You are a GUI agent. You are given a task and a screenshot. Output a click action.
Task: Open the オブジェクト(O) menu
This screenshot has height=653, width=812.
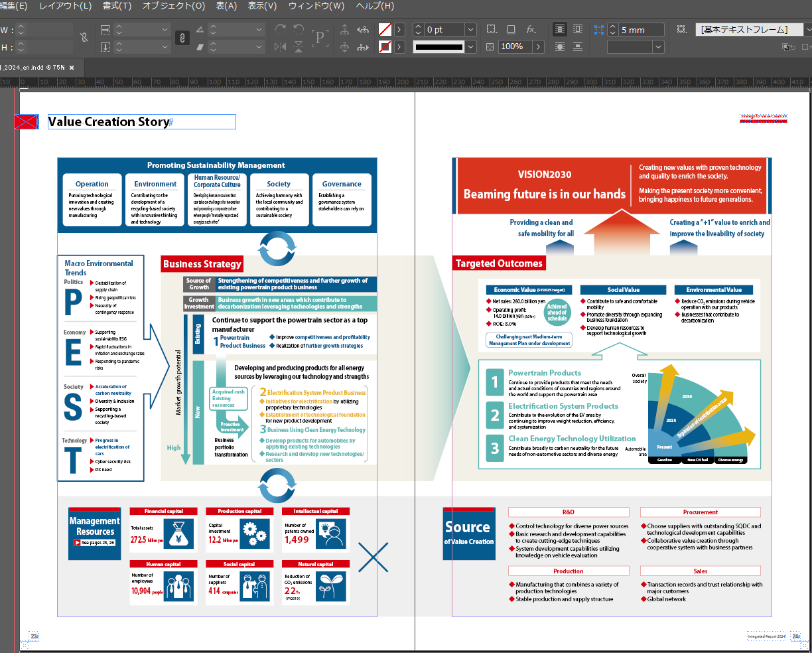click(174, 6)
